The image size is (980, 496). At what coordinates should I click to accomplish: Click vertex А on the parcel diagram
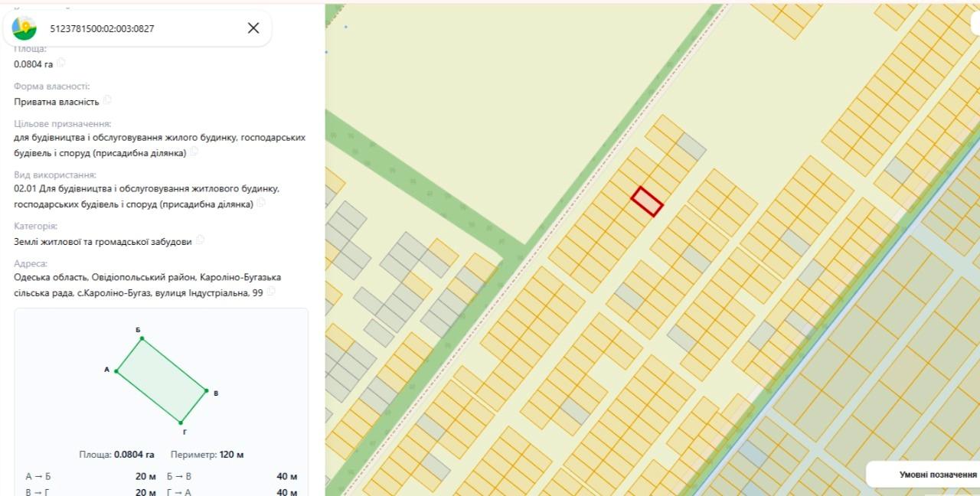(116, 371)
